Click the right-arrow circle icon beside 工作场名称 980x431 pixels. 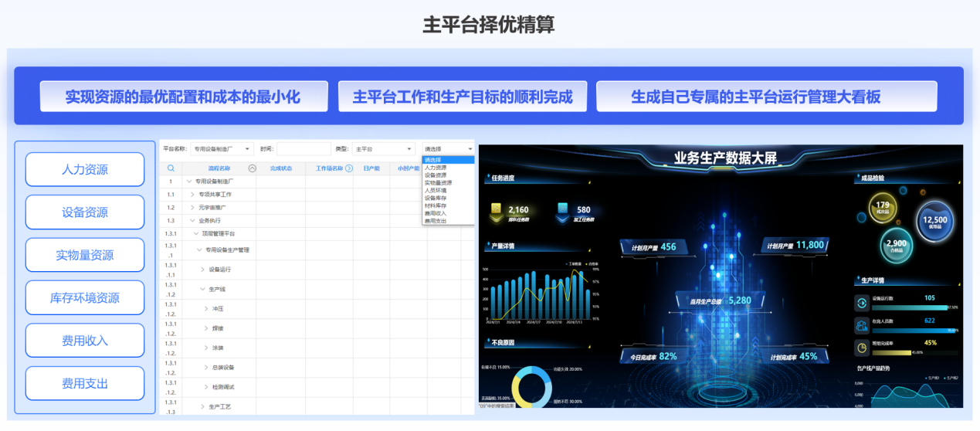pos(348,168)
